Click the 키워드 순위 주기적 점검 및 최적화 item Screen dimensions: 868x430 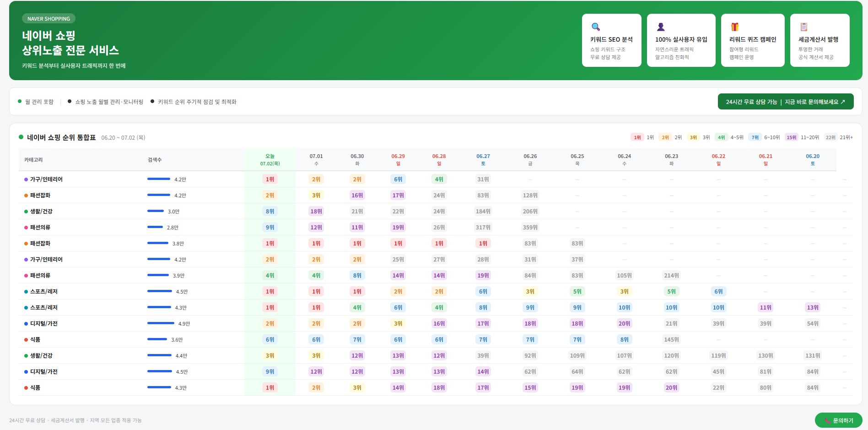pos(194,102)
